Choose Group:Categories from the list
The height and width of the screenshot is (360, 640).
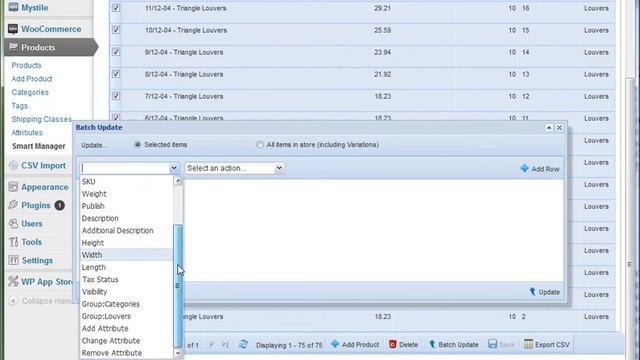126,304
